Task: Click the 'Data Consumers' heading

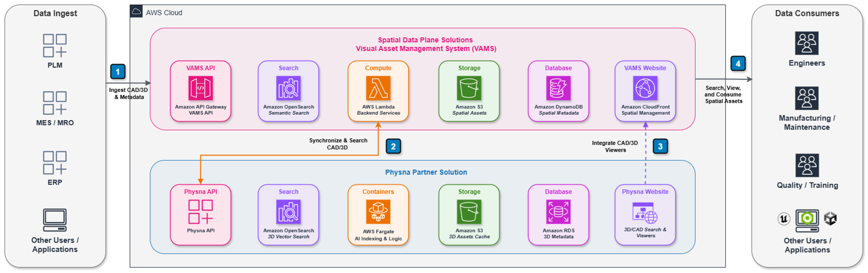Action: [807, 13]
